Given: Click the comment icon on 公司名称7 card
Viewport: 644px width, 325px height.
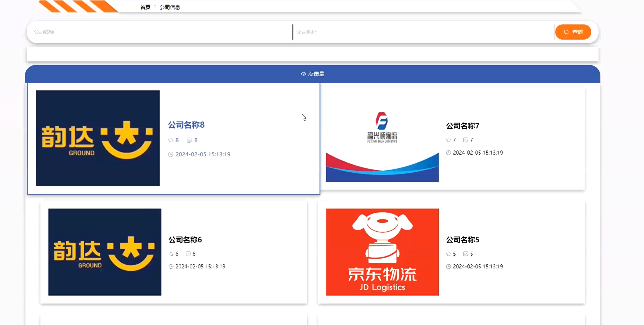Looking at the screenshot, I should (x=466, y=140).
